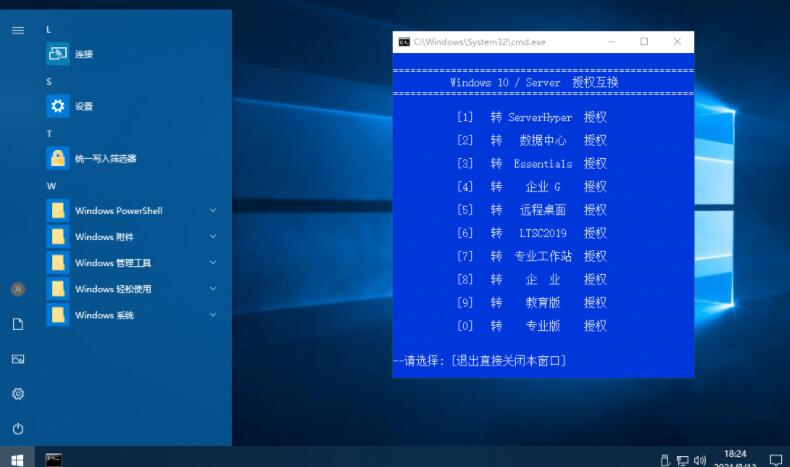Open the USB safely-remove tray icon
This screenshot has height=467, width=790.
(665, 460)
